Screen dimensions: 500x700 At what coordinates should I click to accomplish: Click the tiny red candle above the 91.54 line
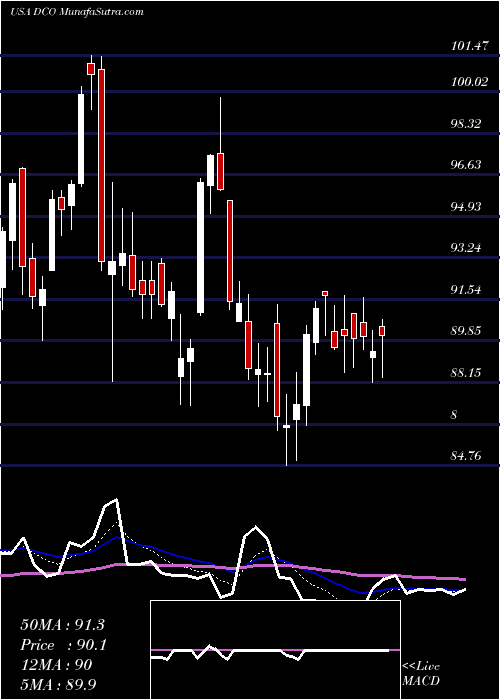pos(325,293)
